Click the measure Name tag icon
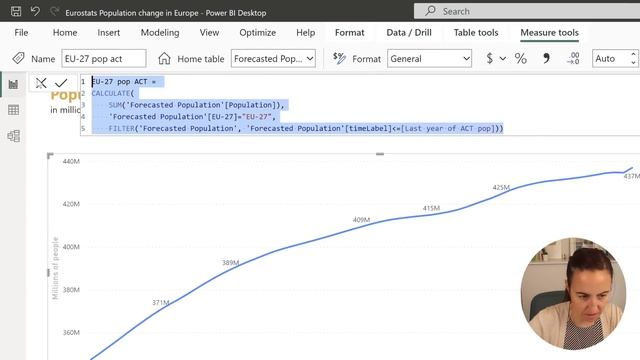Image resolution: width=640 pixels, height=360 pixels. pyautogui.click(x=18, y=58)
